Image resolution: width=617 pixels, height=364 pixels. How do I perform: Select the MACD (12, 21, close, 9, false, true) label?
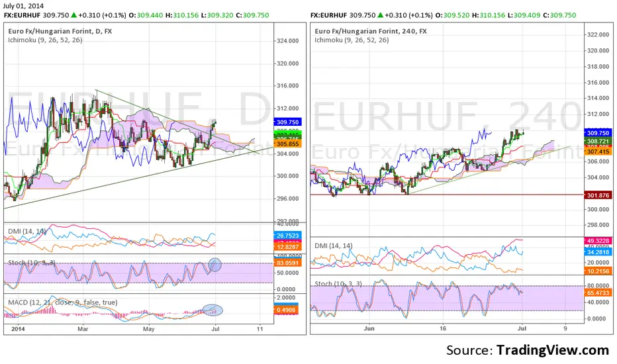pos(63,302)
